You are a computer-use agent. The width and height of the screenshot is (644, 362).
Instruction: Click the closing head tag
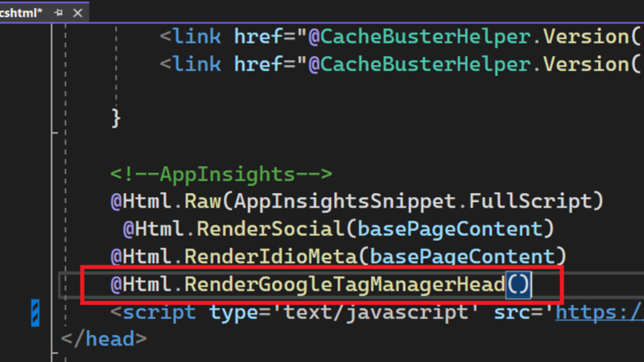coord(104,339)
